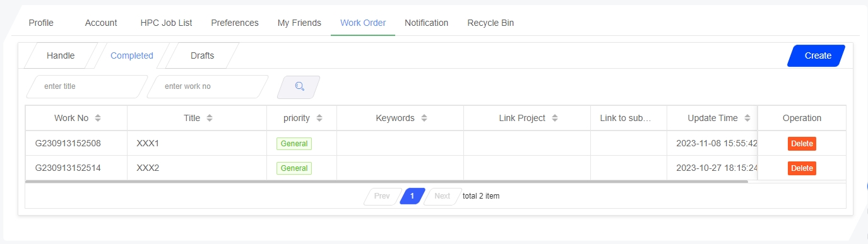This screenshot has height=244, width=868.
Task: Sort by Work No column arrows
Action: click(98, 118)
